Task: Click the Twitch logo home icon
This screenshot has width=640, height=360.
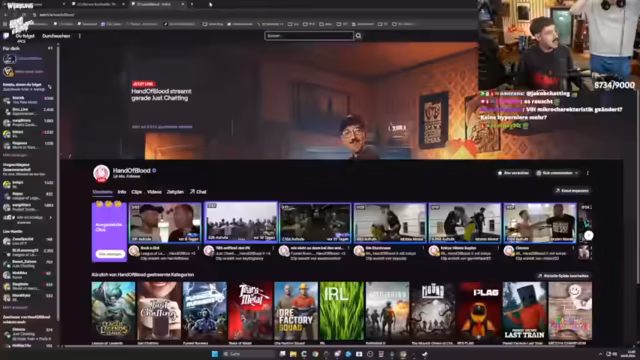Action: 6,36
